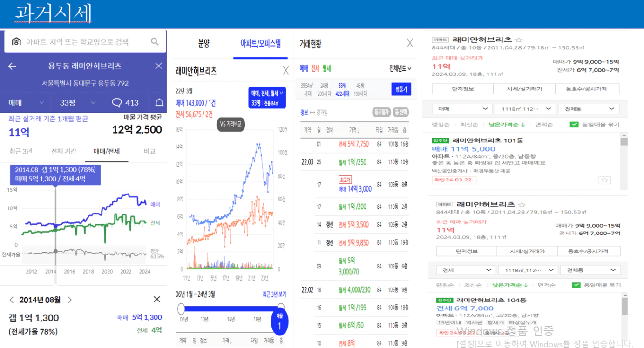644x348 pixels.
Task: Open the 전체동 dropdown above the 104동 listing
Action: [x=590, y=270]
